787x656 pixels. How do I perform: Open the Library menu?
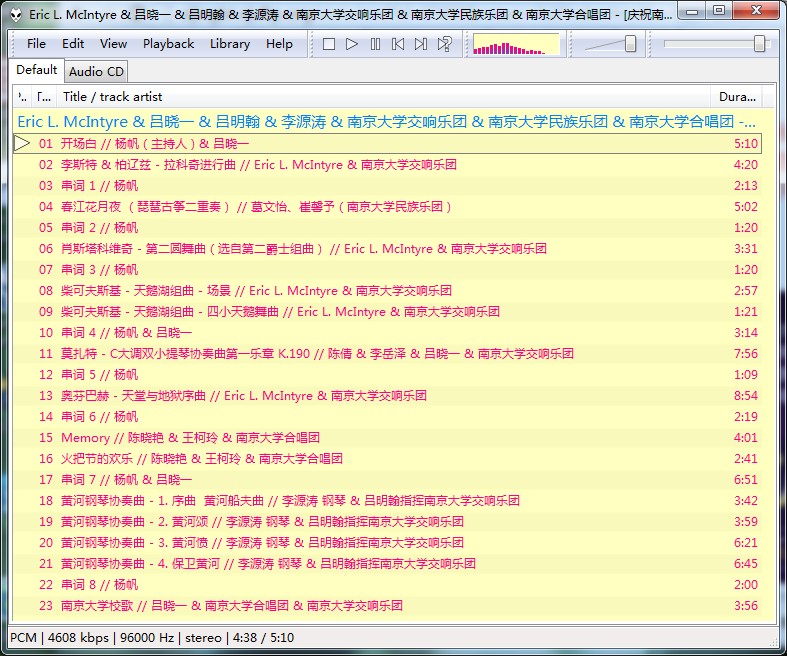pyautogui.click(x=229, y=44)
